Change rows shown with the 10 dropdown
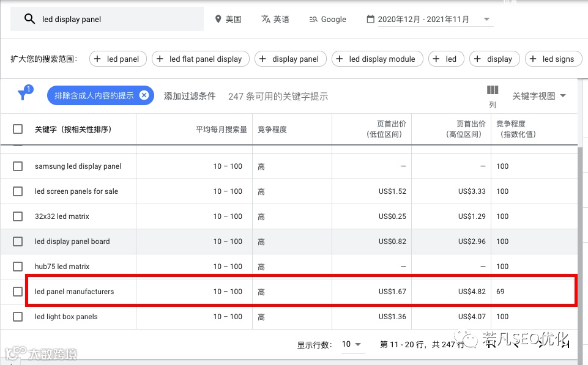 click(351, 344)
